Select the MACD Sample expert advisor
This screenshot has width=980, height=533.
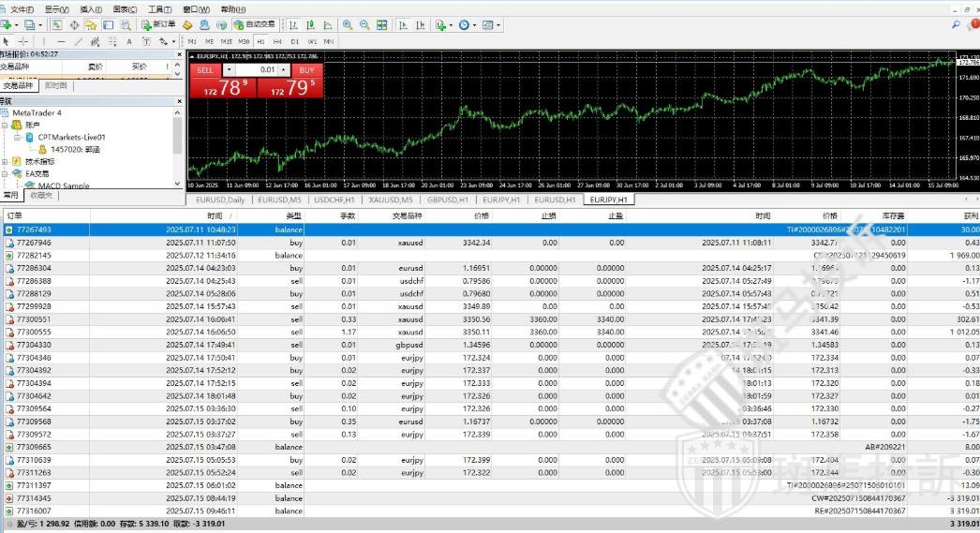[x=63, y=185]
